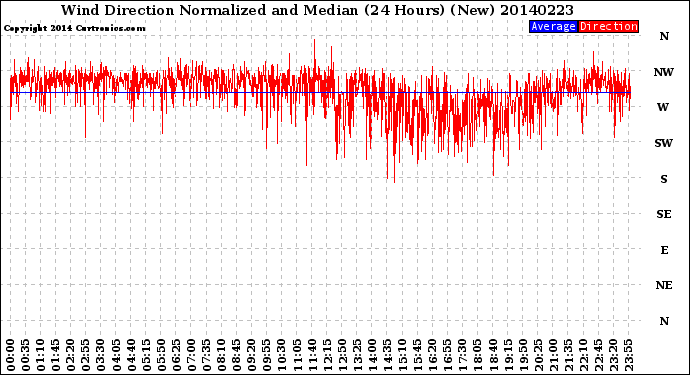Click the top N axis label

(x=664, y=37)
